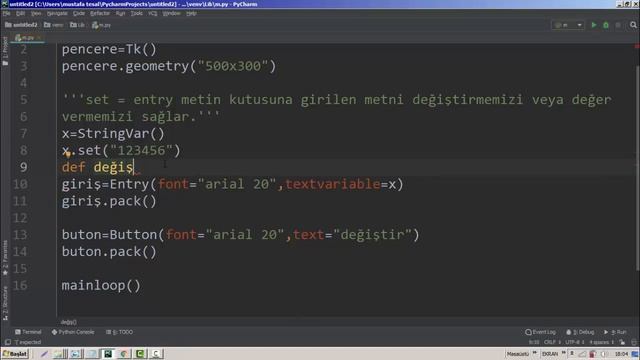
Task: Open PyCharm from the taskbar
Action: [x=108, y=354]
